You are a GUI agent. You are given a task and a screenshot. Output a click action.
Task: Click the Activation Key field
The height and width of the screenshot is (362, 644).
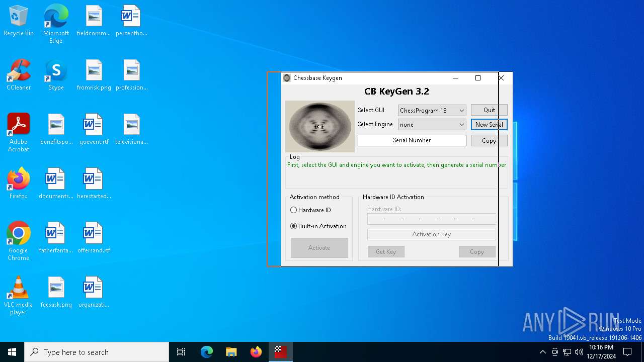[431, 234]
